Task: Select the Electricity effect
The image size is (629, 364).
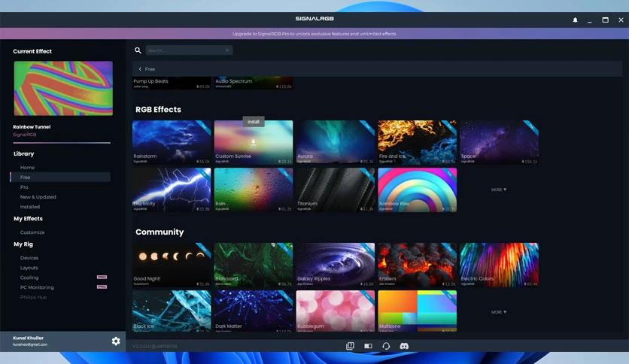Action: (x=172, y=190)
